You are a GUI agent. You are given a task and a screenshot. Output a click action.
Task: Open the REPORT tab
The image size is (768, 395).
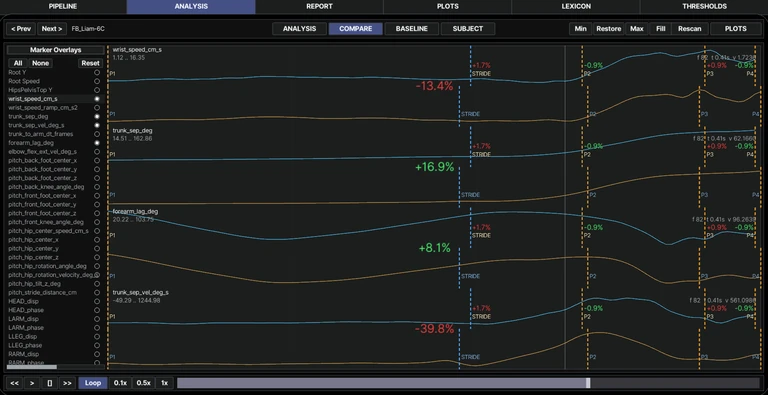(x=319, y=6)
